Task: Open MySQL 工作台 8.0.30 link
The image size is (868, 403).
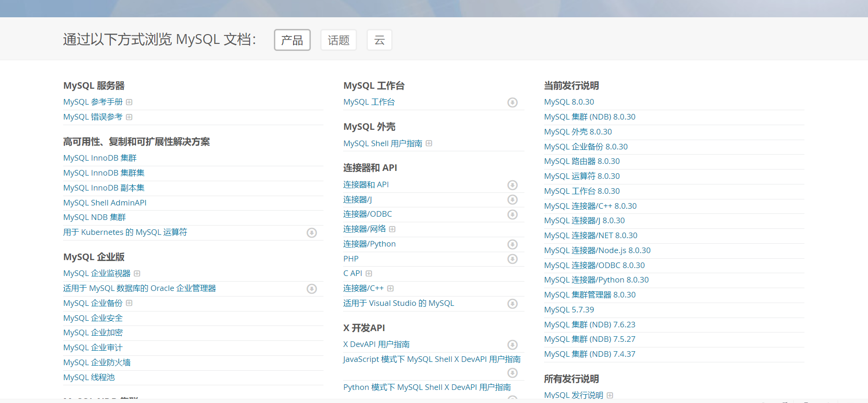Action: (x=582, y=191)
